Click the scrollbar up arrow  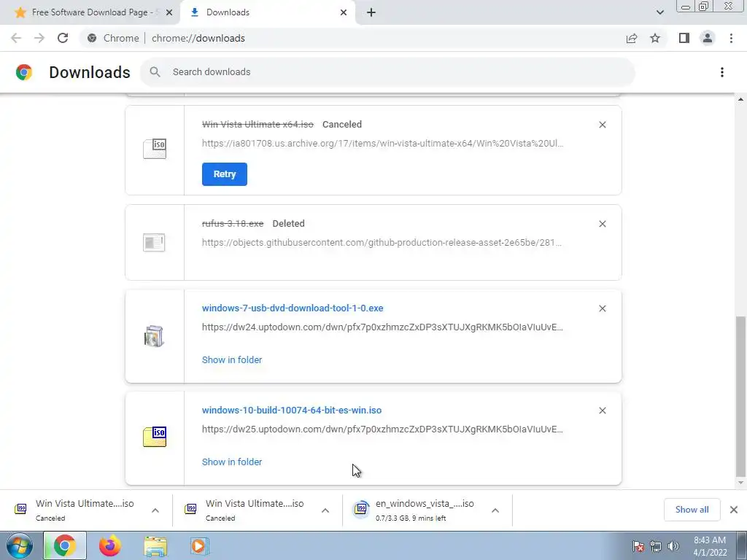[x=741, y=99]
